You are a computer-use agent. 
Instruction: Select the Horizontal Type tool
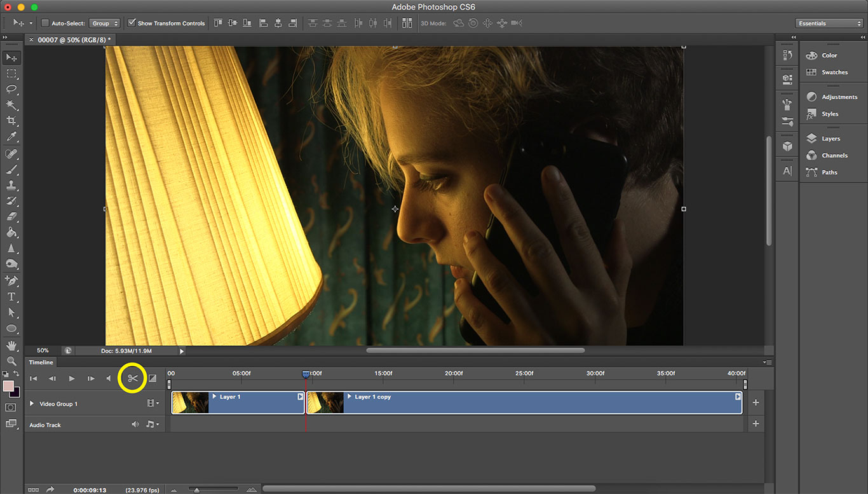click(11, 297)
